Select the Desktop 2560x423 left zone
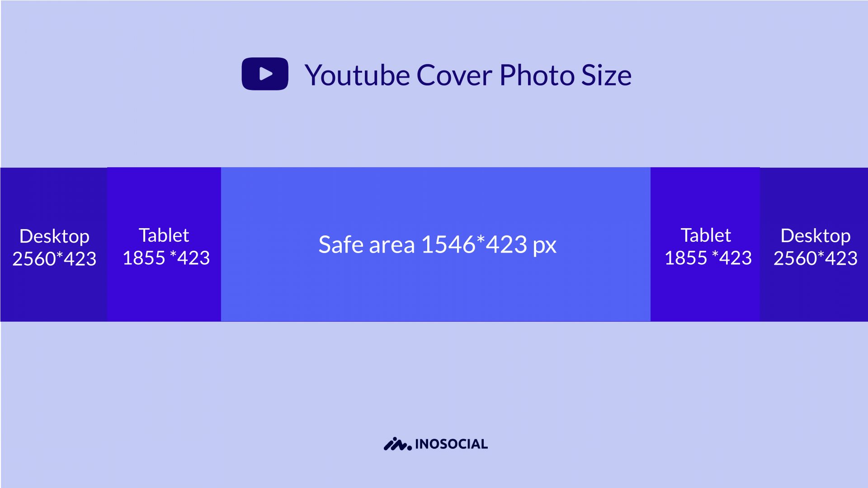The height and width of the screenshot is (488, 868). tap(54, 245)
